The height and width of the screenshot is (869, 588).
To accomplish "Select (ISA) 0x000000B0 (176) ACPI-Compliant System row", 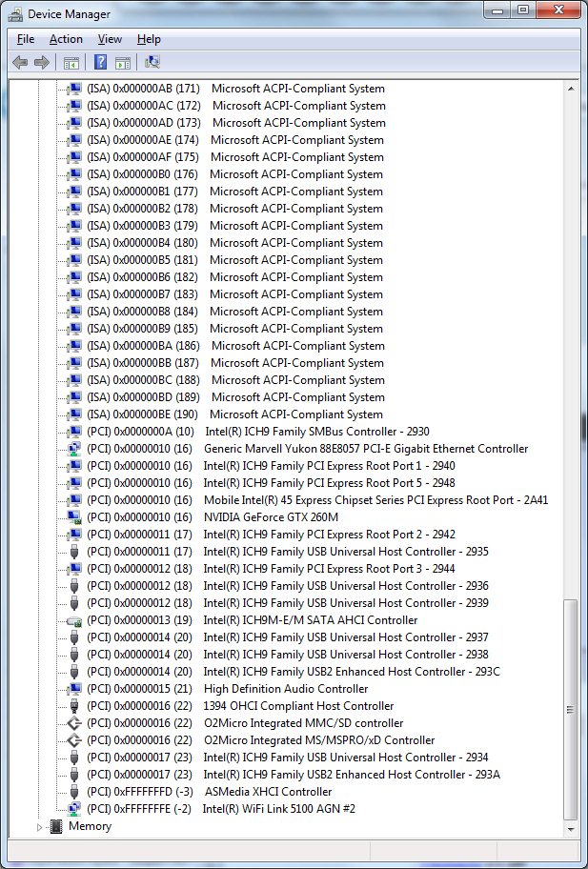I will [x=235, y=174].
